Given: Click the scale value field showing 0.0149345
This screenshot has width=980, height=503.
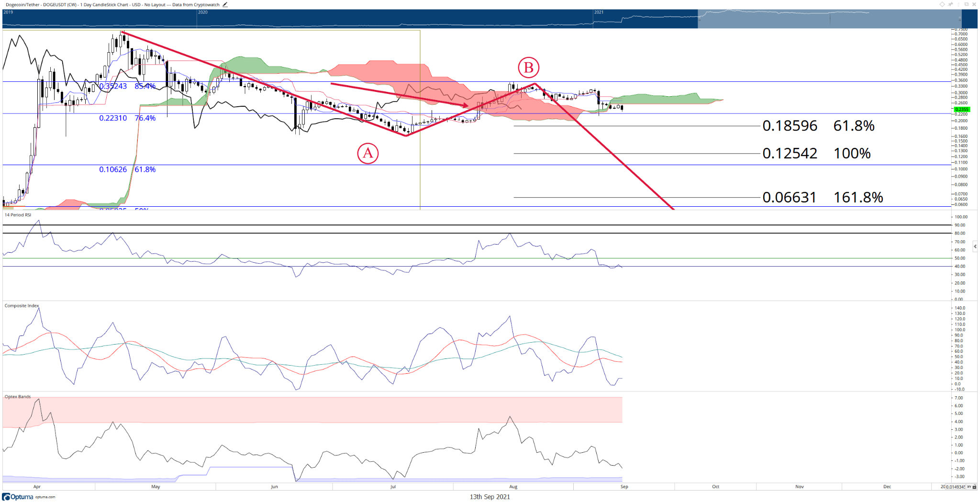Looking at the screenshot, I should [x=956, y=487].
